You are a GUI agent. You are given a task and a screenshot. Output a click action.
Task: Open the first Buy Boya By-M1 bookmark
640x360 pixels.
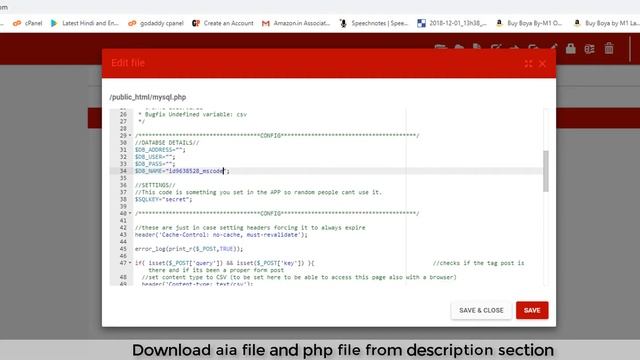pyautogui.click(x=529, y=23)
